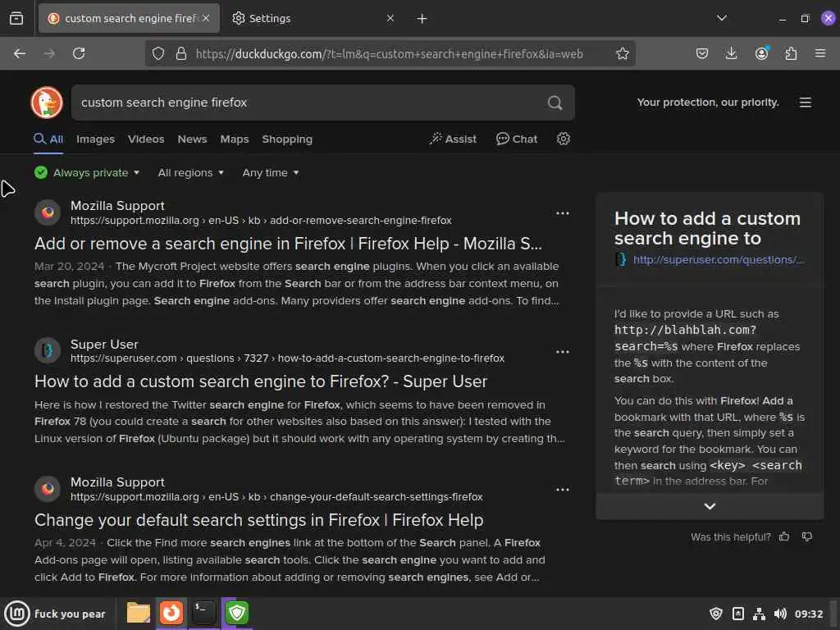Open network connections tray icon
This screenshot has height=630, width=840.
click(759, 614)
